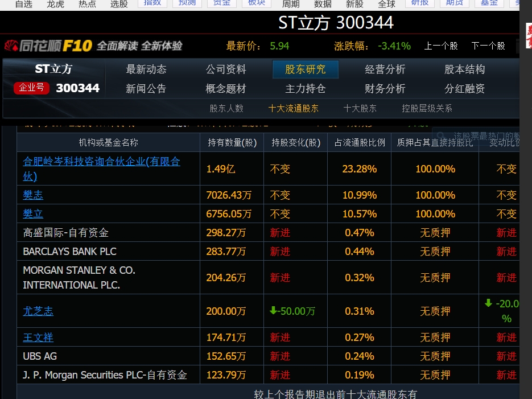
Task: Go to 下一个股 next stock
Action: [x=488, y=46]
